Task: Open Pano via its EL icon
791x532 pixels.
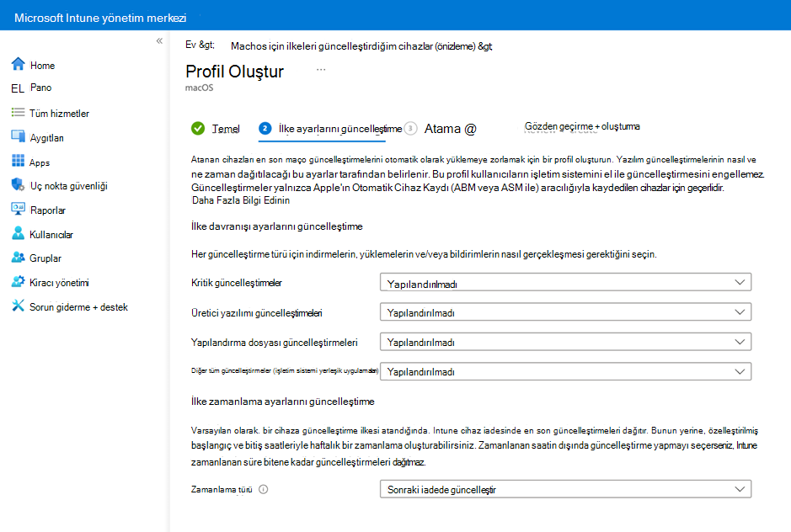Action: tap(18, 88)
